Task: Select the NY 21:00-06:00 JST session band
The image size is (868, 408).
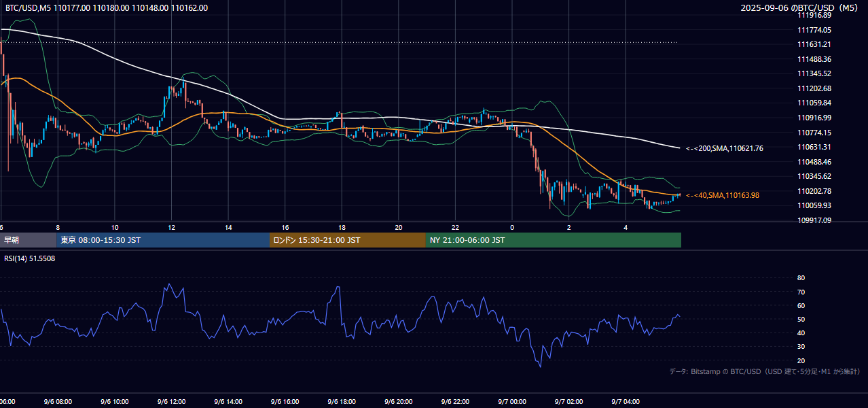Action: (x=554, y=240)
